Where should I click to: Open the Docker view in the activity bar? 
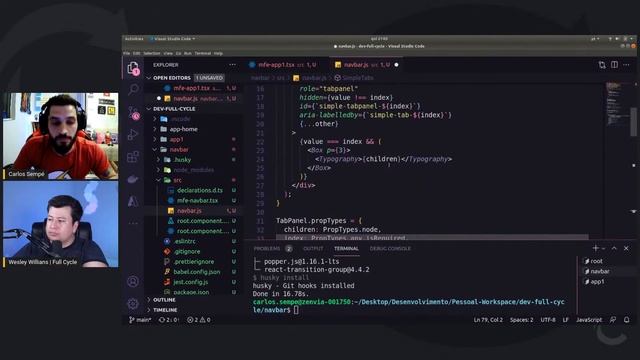[133, 179]
